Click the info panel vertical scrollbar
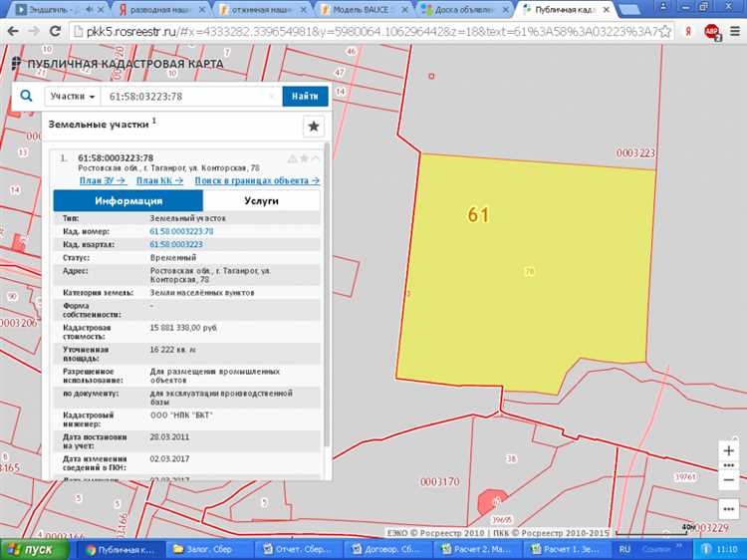 [x=327, y=294]
